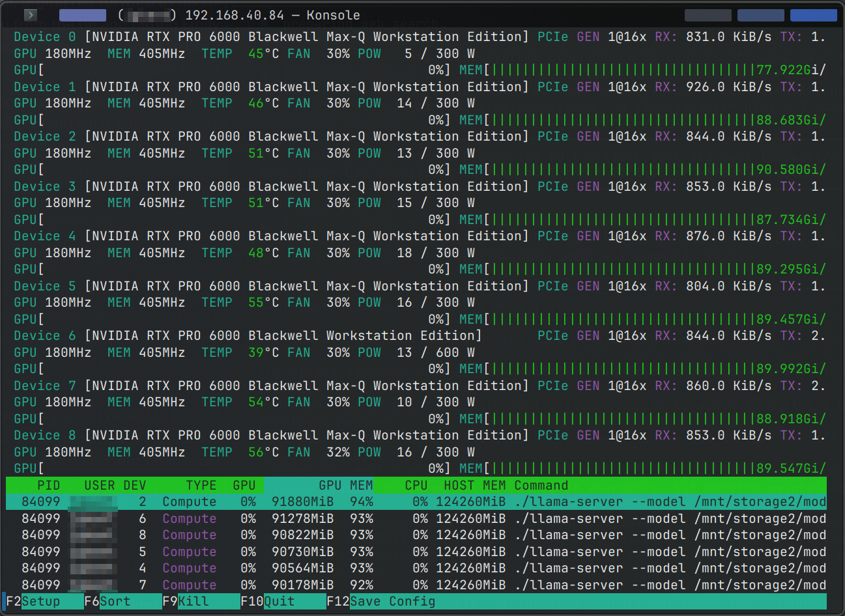
Task: Click the Device 0 memory bar showing 77.922Gi
Action: pos(643,70)
